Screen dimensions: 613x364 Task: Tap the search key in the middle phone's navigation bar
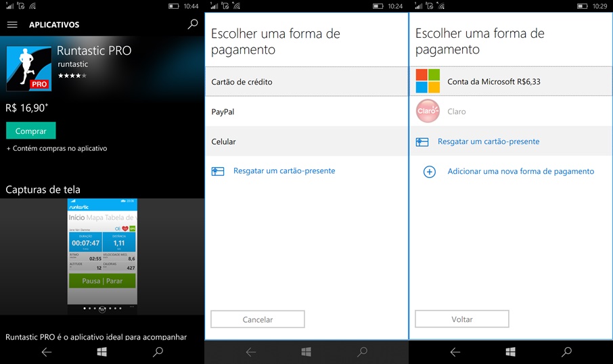tap(363, 352)
